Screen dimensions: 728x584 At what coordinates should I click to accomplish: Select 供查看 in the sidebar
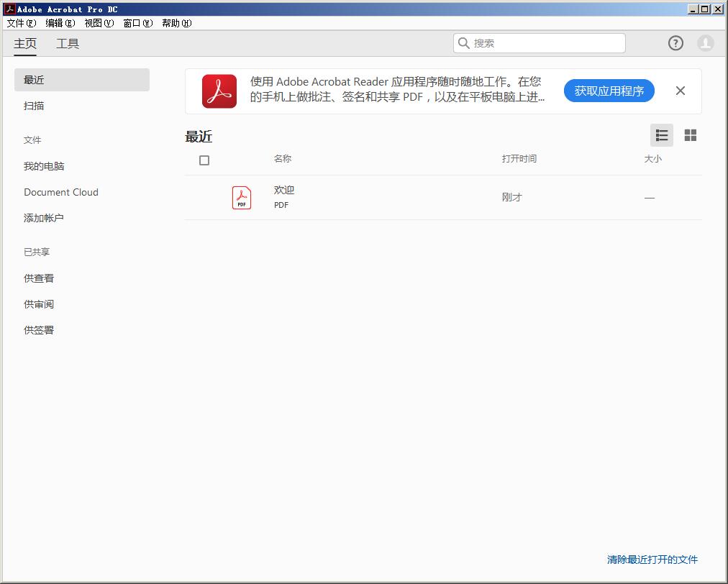[x=39, y=278]
